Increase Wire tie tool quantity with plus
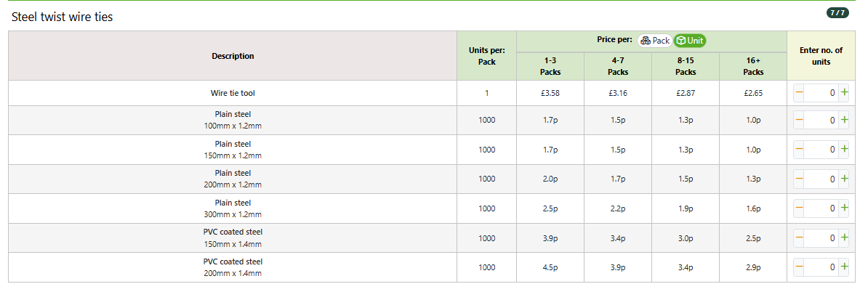This screenshot has width=868, height=292. (843, 94)
